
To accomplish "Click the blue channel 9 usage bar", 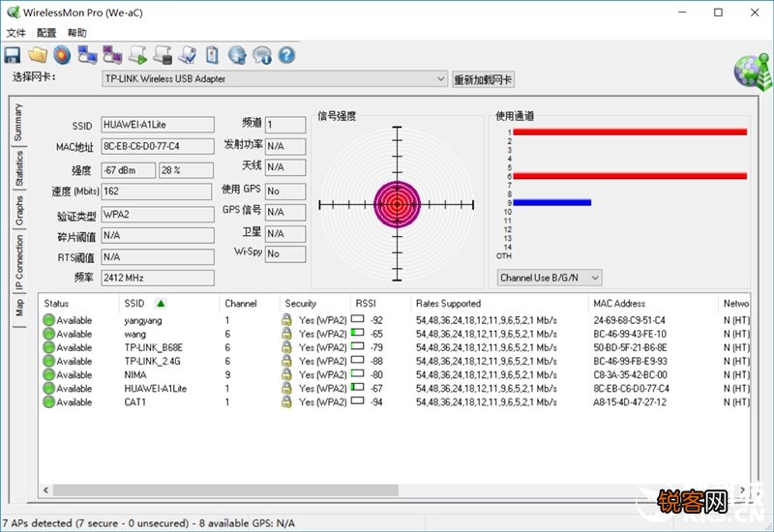I will tap(551, 202).
